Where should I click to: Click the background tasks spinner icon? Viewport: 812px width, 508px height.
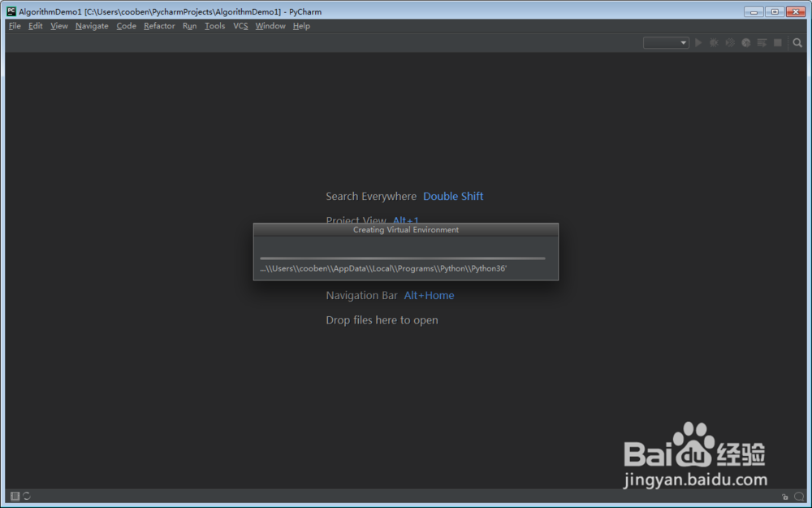pos(27,497)
